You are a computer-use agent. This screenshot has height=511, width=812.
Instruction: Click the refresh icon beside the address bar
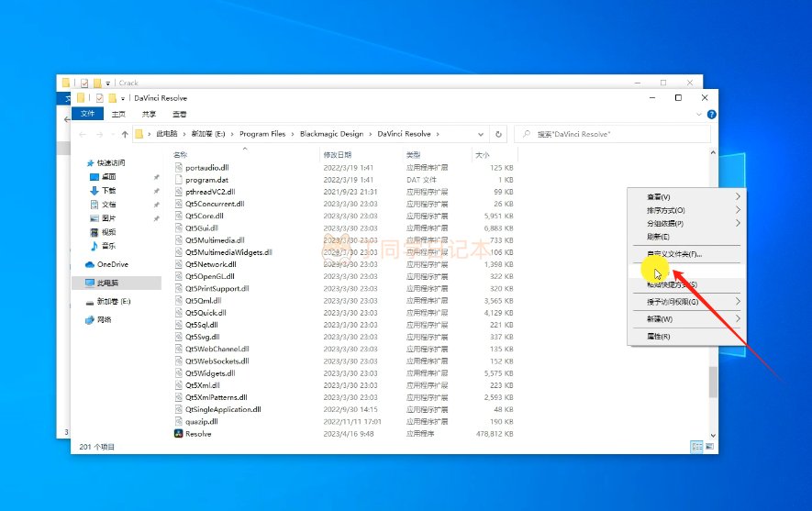click(499, 134)
